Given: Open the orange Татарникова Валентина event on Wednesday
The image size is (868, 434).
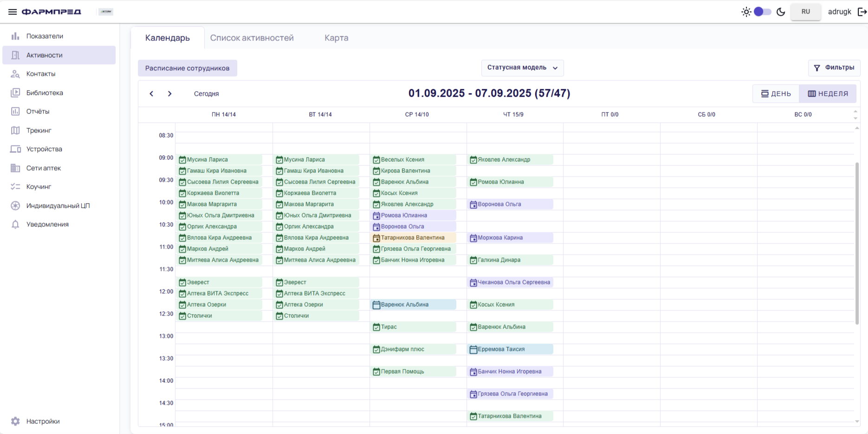Looking at the screenshot, I should pos(413,238).
